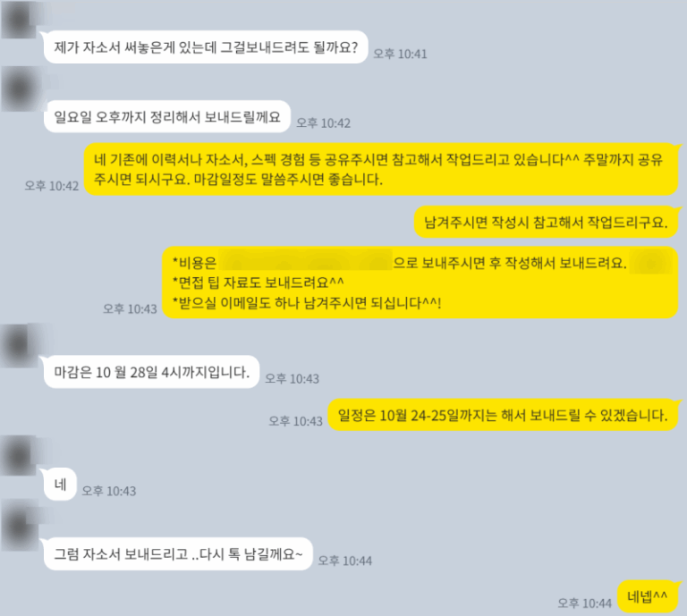Select the short white 네 bubble

(60, 485)
